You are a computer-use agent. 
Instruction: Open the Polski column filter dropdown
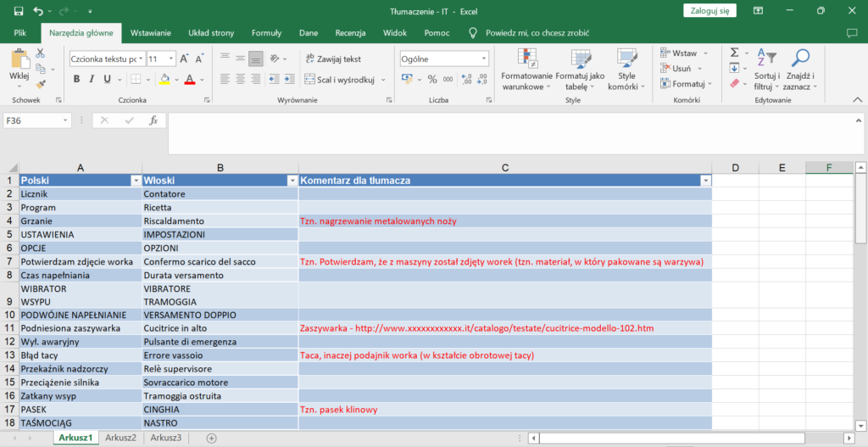[x=136, y=181]
